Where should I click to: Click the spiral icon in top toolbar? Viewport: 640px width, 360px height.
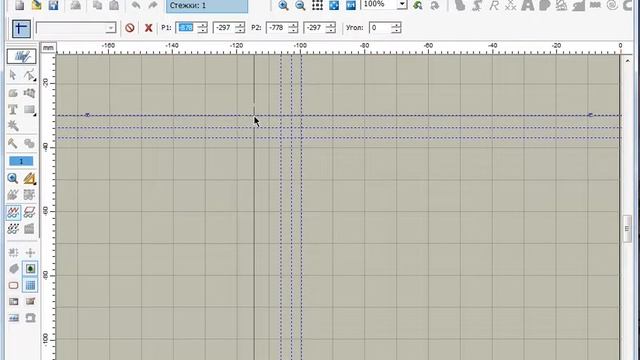pyautogui.click(x=612, y=5)
